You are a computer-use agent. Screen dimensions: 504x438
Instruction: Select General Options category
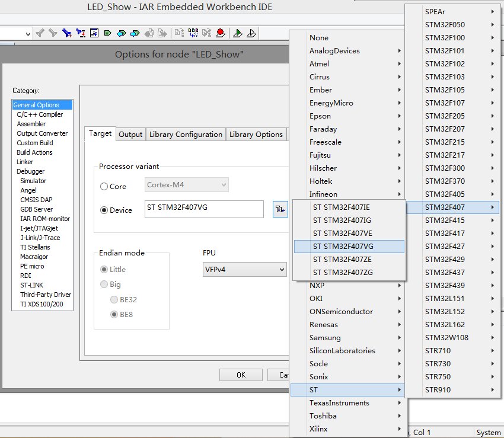tap(42, 105)
